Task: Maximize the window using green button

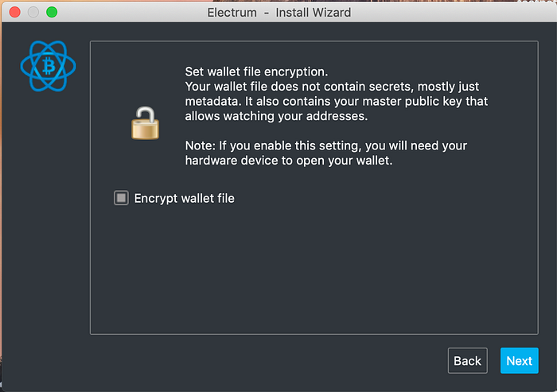Action: pos(52,12)
